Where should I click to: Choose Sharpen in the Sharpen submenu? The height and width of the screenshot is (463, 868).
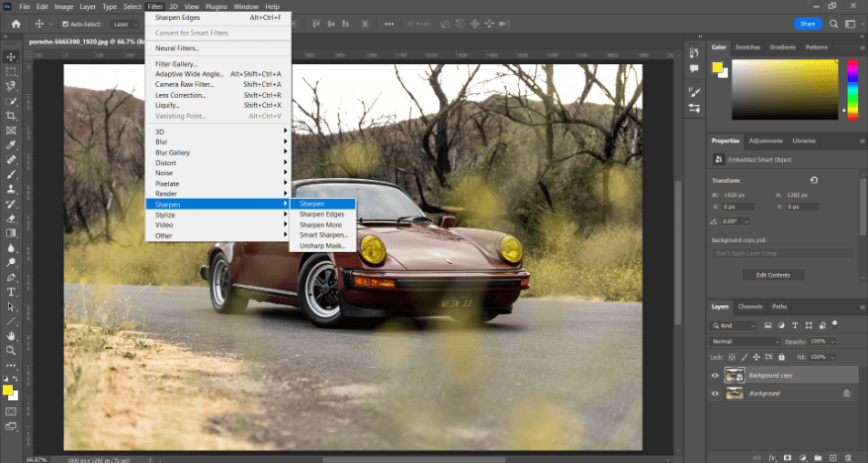pos(323,205)
